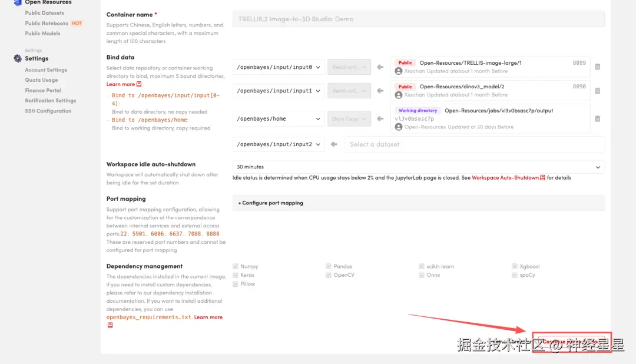Open document icon below openbayes_requirements.txt
The height and width of the screenshot is (364, 636).
[x=110, y=326]
